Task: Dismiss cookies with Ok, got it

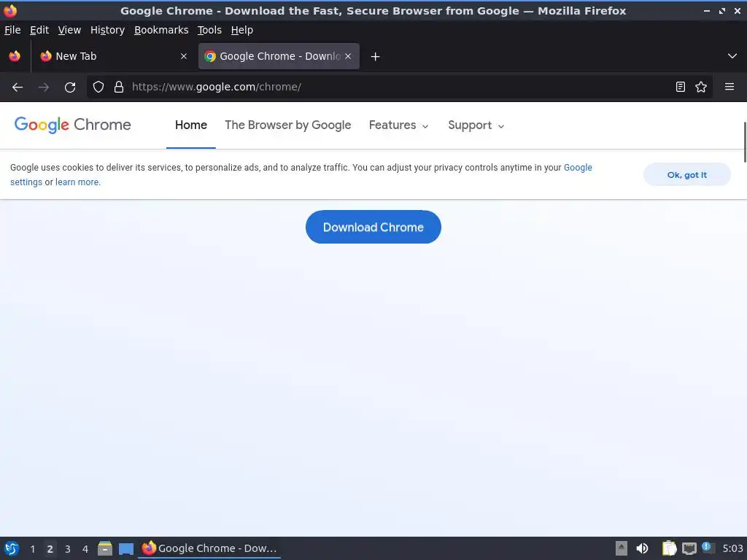Action: (687, 175)
